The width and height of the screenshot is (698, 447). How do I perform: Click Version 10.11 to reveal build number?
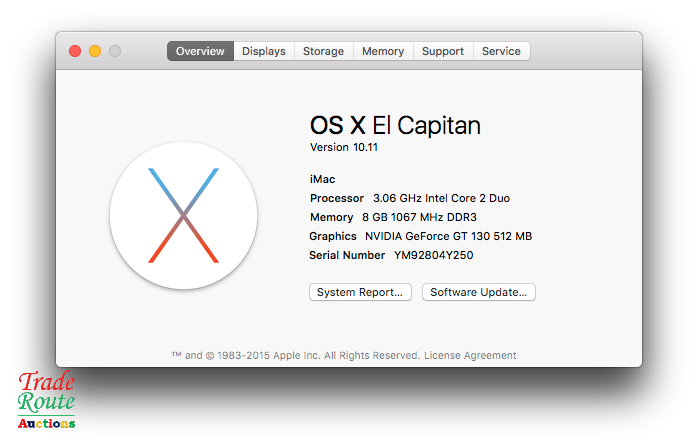(344, 147)
